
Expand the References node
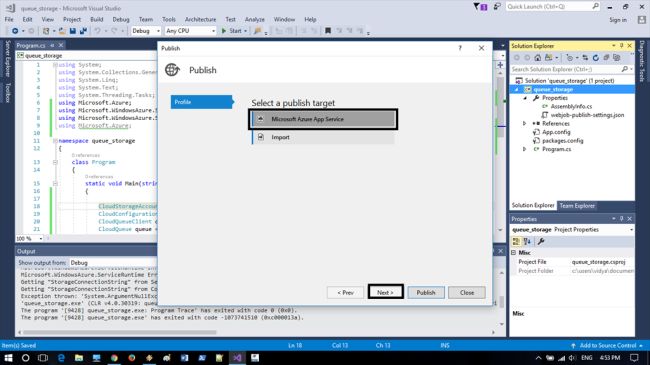tap(525, 124)
